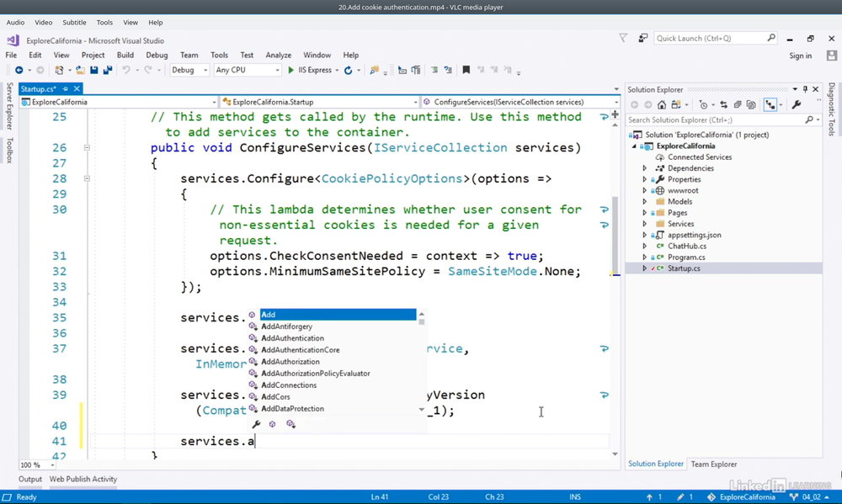This screenshot has height=504, width=842.
Task: Open the Debug menu
Action: click(157, 55)
